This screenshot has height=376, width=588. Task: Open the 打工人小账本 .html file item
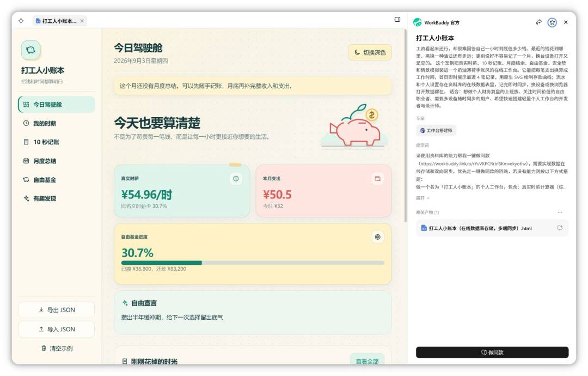pyautogui.click(x=492, y=228)
